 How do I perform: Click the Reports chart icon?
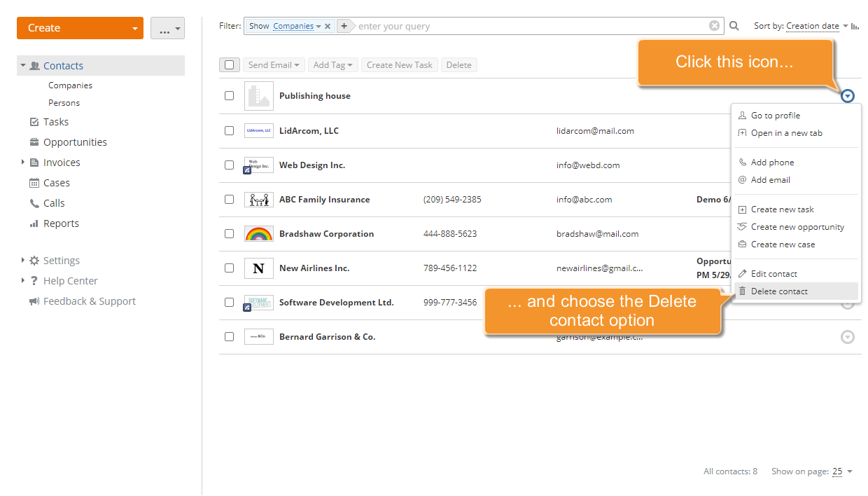click(34, 223)
